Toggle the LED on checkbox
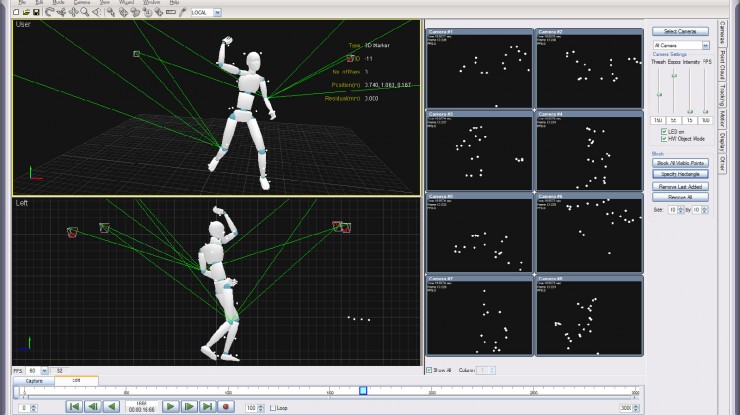The image size is (740, 415). click(x=664, y=132)
